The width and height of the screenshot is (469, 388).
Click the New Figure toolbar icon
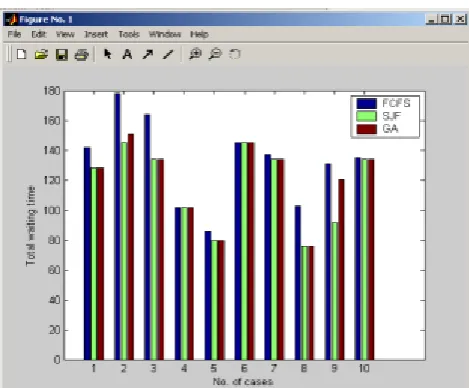pos(22,54)
